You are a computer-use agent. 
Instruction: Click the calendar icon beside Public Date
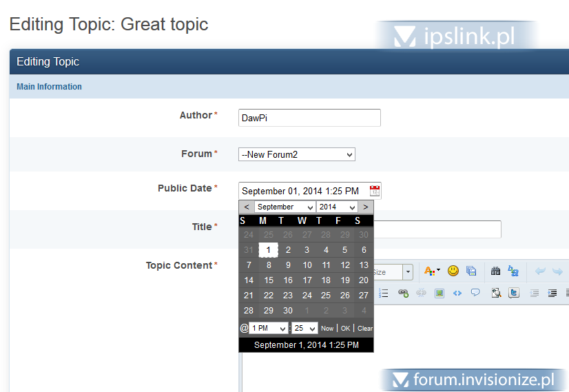[x=375, y=191]
